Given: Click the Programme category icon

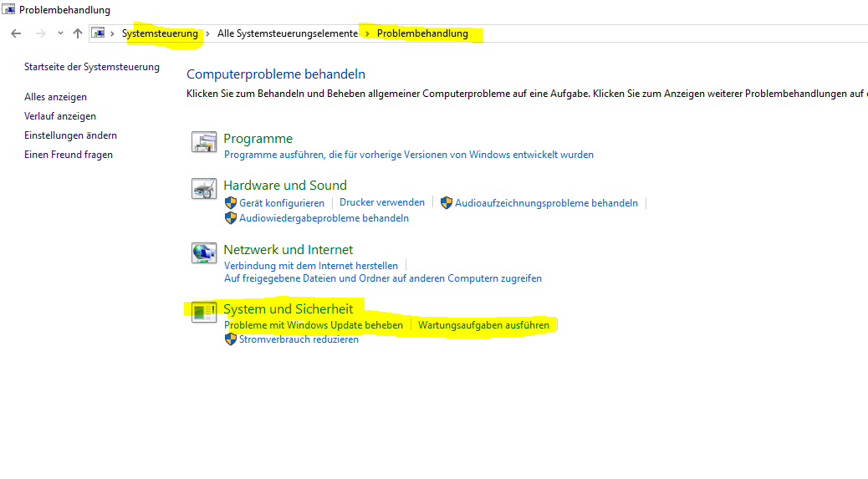Looking at the screenshot, I should [204, 142].
